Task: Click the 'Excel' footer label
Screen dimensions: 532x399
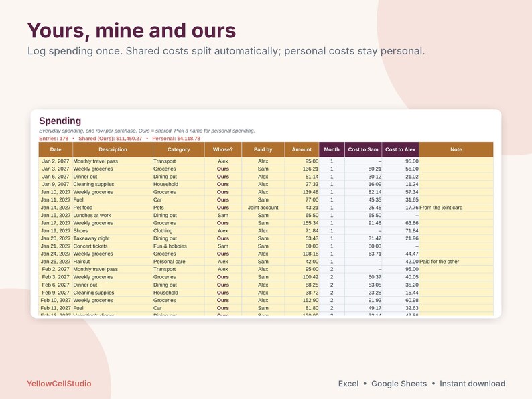Action: pyautogui.click(x=348, y=384)
